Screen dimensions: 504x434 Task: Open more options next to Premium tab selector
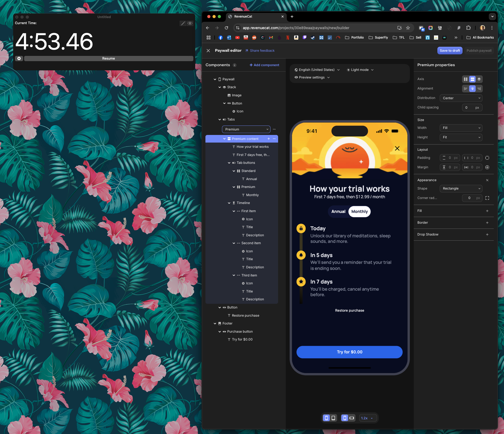coord(274,129)
